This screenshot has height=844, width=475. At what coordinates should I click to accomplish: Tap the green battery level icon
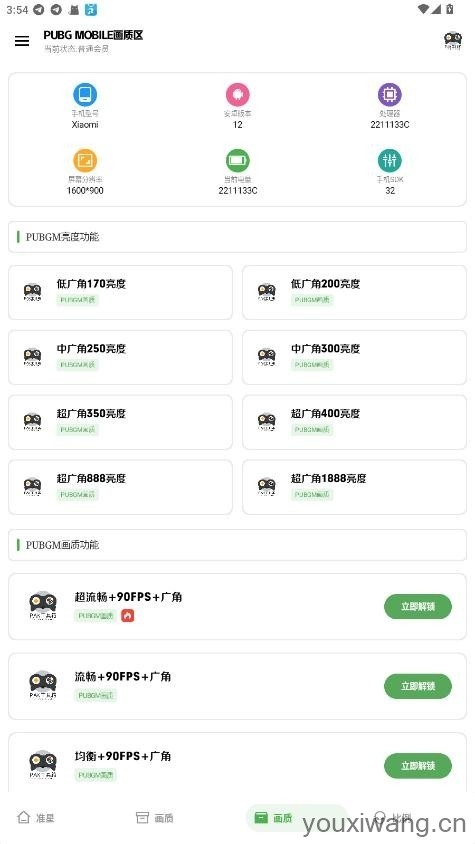click(x=238, y=160)
